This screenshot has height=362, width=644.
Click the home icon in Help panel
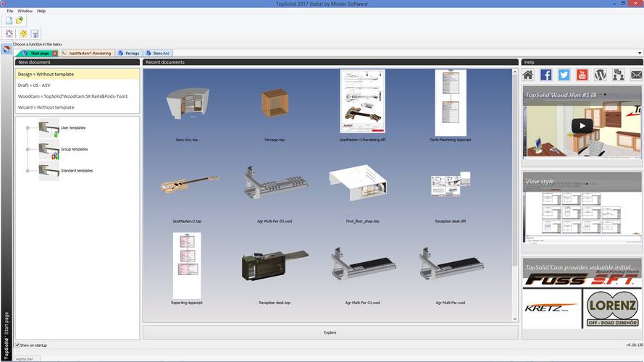click(528, 75)
